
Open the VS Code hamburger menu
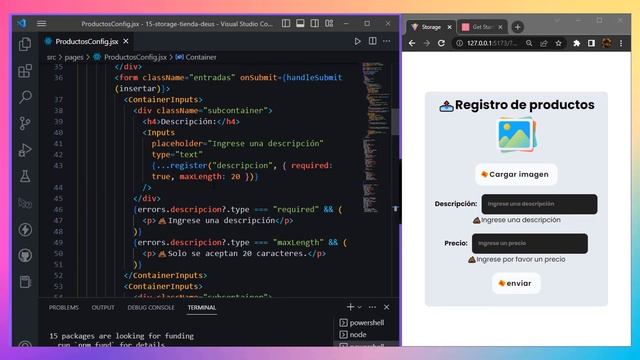click(42, 24)
